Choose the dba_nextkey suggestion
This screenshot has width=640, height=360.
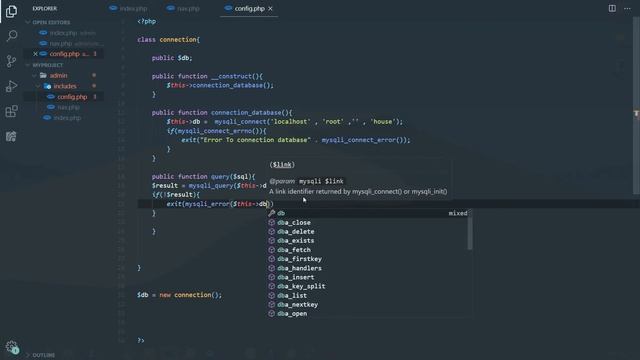pyautogui.click(x=367, y=304)
